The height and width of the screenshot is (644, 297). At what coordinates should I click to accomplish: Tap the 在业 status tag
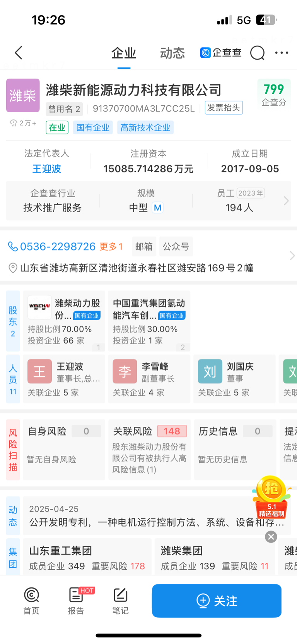tap(57, 127)
